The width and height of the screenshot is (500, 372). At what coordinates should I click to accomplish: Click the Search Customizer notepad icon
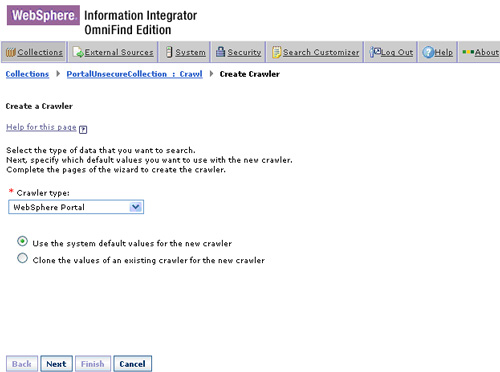277,52
